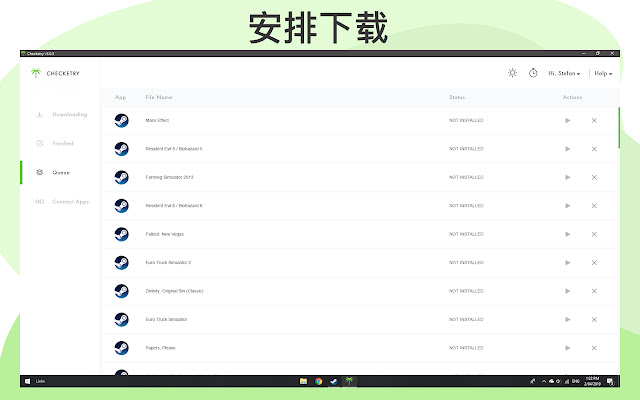Select the Fallout: New Vegas file name
The width and height of the screenshot is (640, 400).
coord(164,234)
